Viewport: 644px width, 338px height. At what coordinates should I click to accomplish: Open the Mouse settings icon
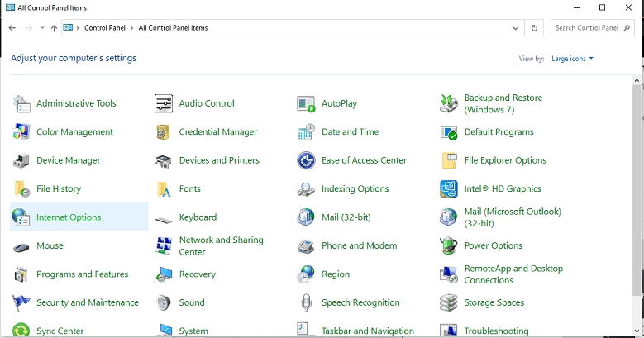21,247
